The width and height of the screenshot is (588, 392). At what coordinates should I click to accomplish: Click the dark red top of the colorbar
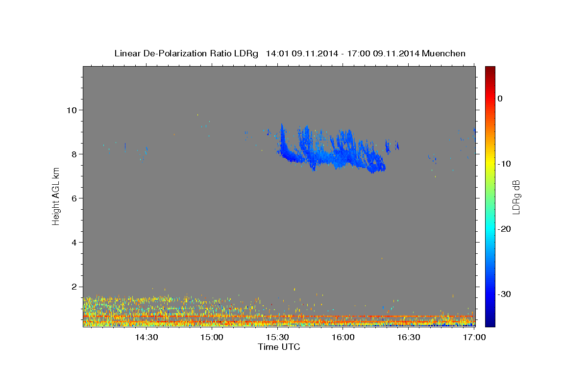click(x=490, y=70)
